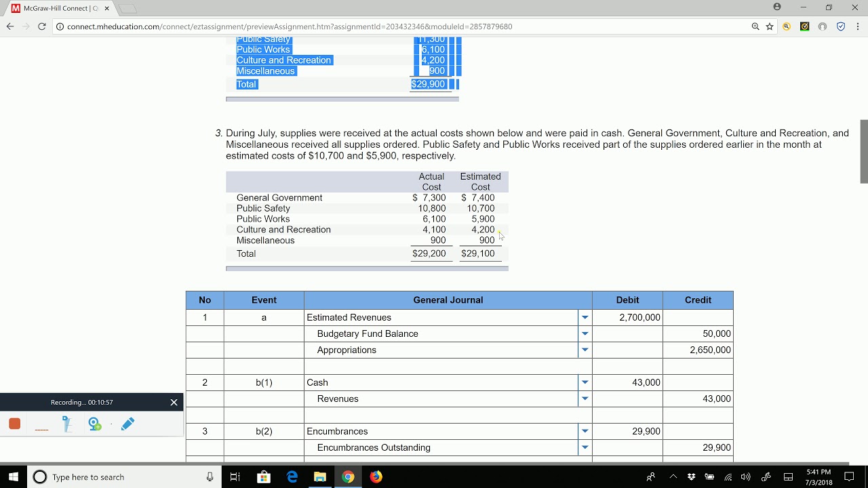The width and height of the screenshot is (868, 488).
Task: Open the account dropdown for Cash
Action: click(x=585, y=382)
